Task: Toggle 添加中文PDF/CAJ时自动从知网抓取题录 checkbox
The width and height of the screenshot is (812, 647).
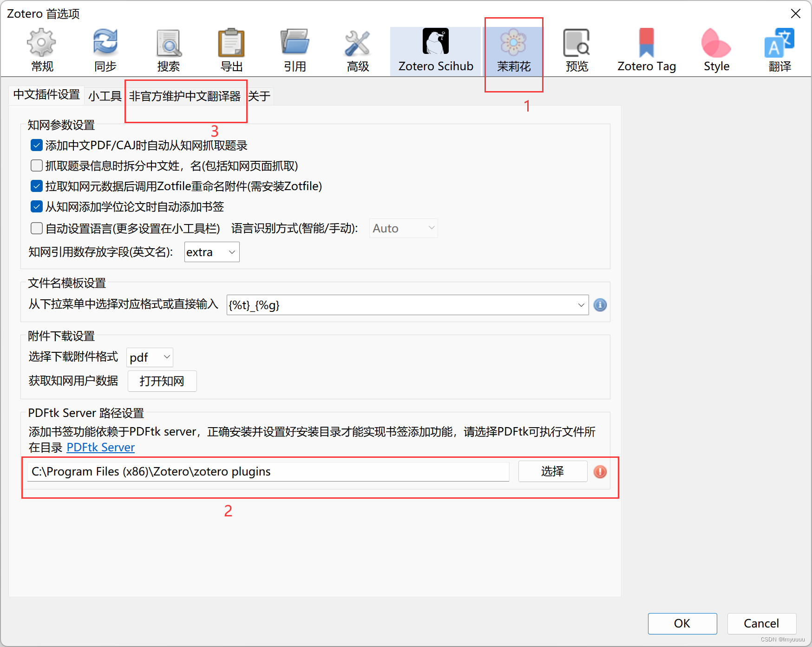Action: 37,145
